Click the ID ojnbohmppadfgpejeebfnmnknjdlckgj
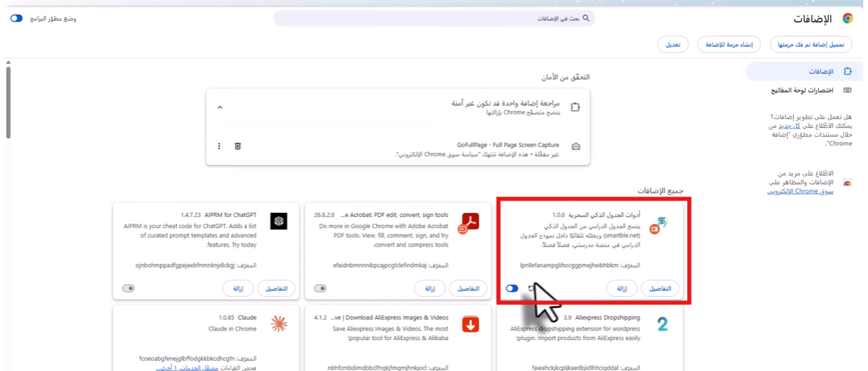Screen dimensions: 868x371 [185, 265]
